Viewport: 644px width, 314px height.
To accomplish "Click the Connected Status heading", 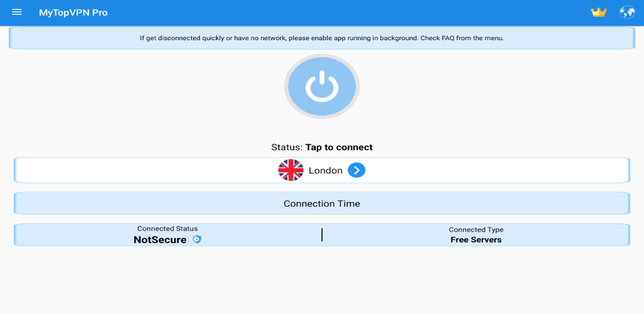I will 167,229.
